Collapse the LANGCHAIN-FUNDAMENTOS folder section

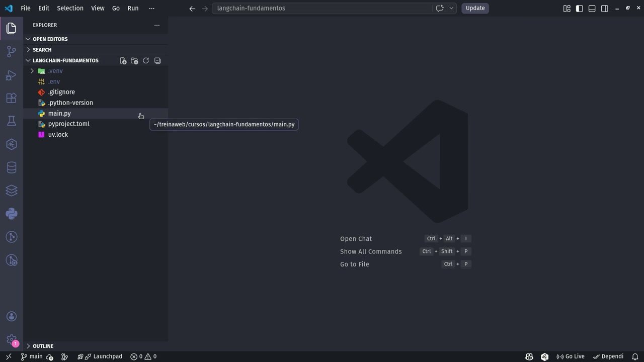point(66,60)
